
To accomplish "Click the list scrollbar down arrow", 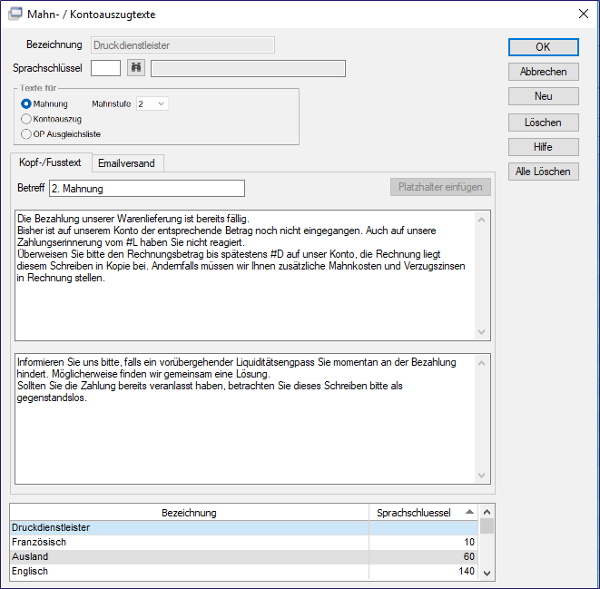I will point(487,573).
